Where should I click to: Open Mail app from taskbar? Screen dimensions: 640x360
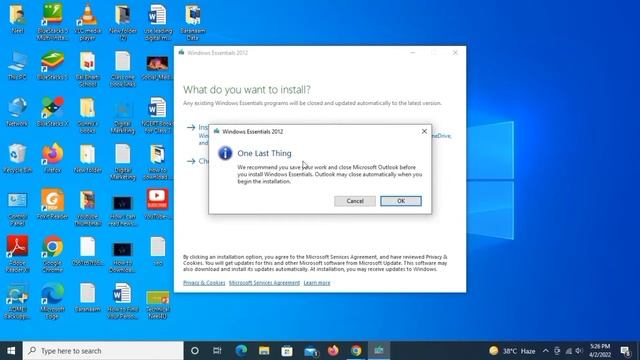point(310,351)
